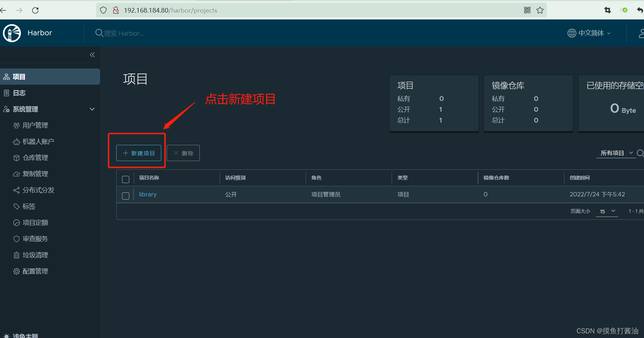Click the replication cloud icon
The width and height of the screenshot is (644, 338).
(17, 174)
